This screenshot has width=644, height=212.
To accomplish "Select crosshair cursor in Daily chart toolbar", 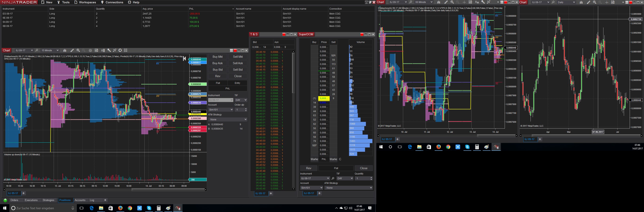I will point(607,2).
